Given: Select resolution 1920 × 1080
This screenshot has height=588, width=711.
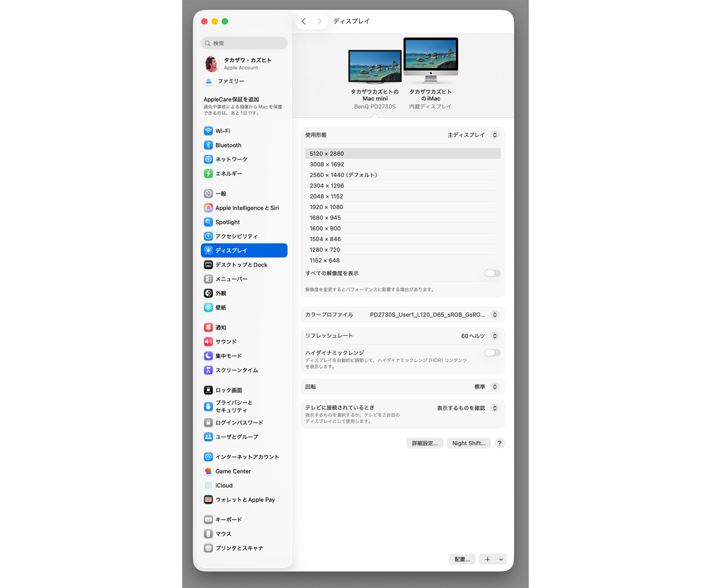Looking at the screenshot, I should pos(403,207).
